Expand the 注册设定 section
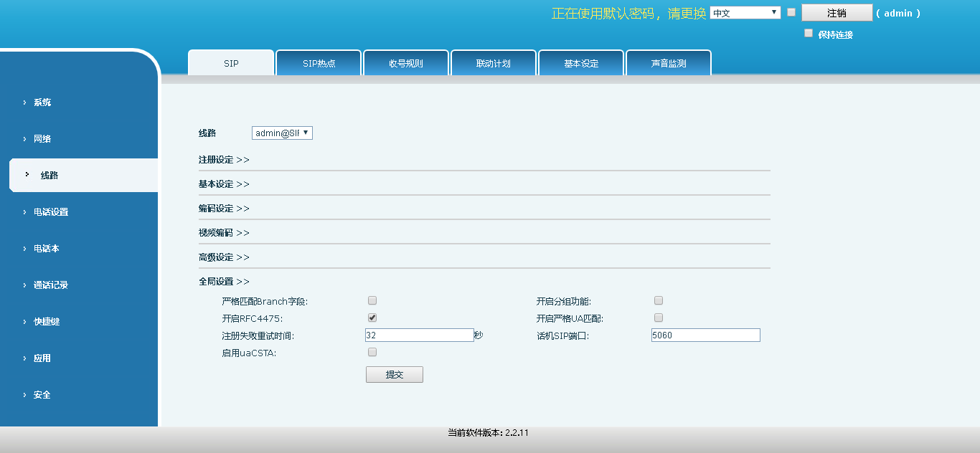This screenshot has width=980, height=453. coord(224,160)
